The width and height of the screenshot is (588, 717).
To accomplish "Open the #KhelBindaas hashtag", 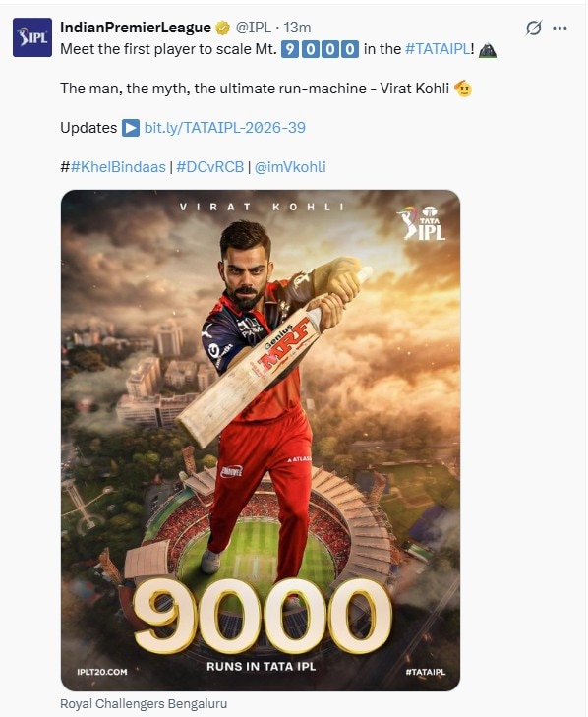I will tap(118, 167).
